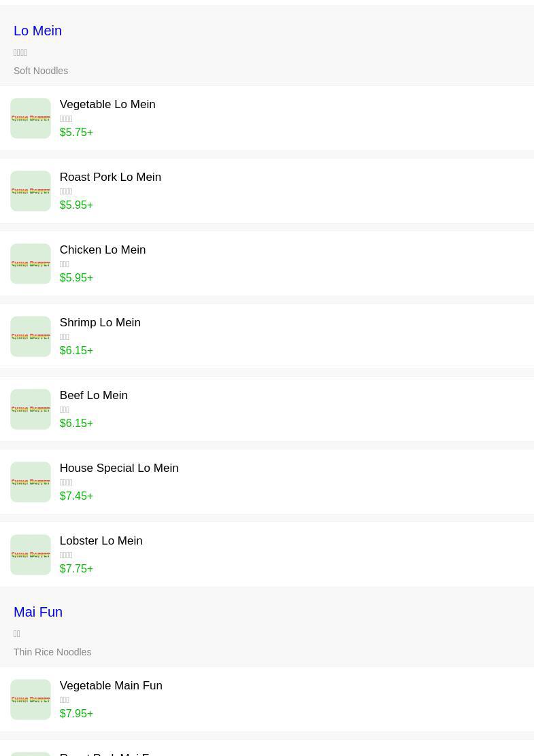This screenshot has height=756, width=534.
Task: Click the Vegetable Lo Mein thumbnail image
Action: coord(31,118)
